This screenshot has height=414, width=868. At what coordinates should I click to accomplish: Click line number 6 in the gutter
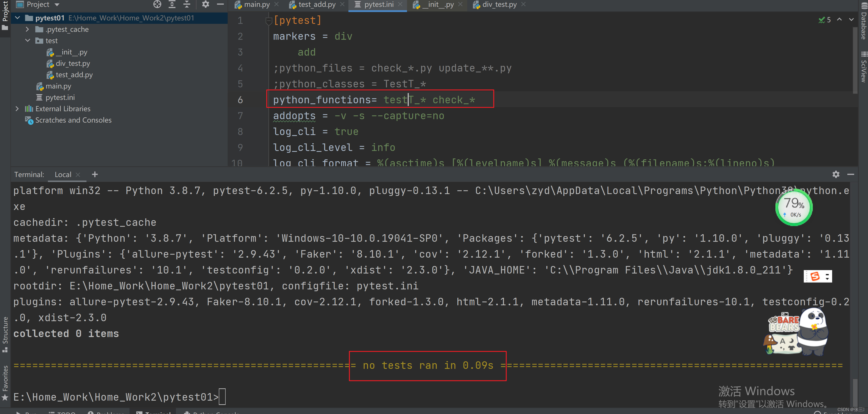[240, 100]
